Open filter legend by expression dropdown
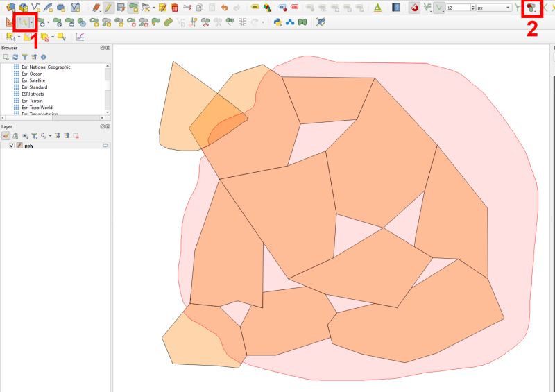Viewport: 555px width, 392px height. tap(50, 135)
